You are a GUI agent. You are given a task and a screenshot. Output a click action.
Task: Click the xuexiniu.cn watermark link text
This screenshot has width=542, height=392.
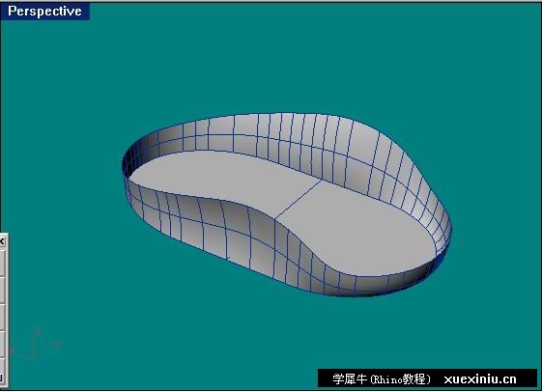pos(480,379)
